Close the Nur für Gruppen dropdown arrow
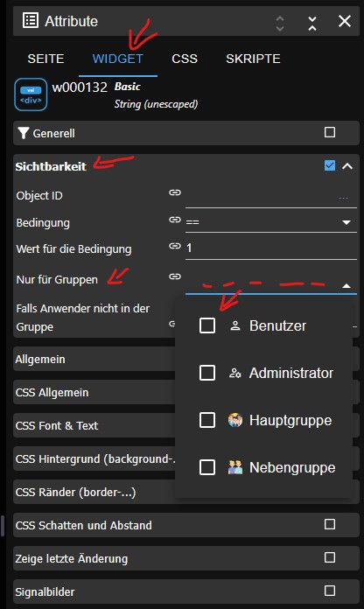 (346, 286)
